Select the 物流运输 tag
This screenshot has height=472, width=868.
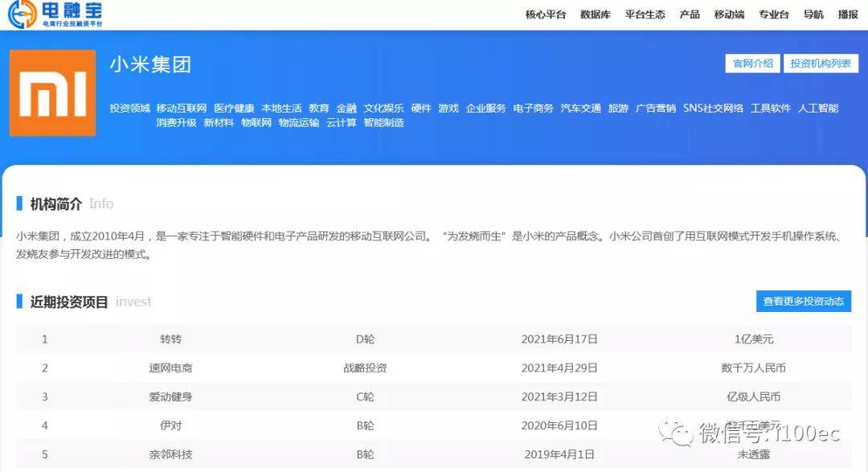point(299,122)
